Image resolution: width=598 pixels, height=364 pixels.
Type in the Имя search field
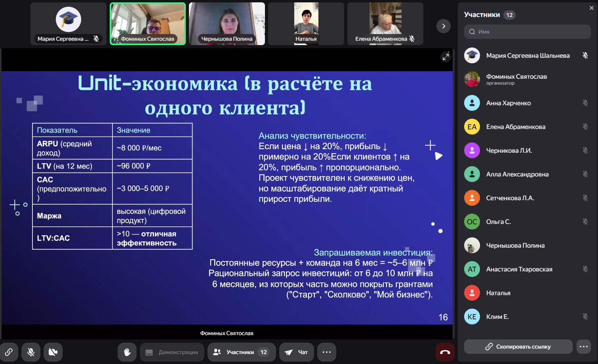pyautogui.click(x=531, y=32)
